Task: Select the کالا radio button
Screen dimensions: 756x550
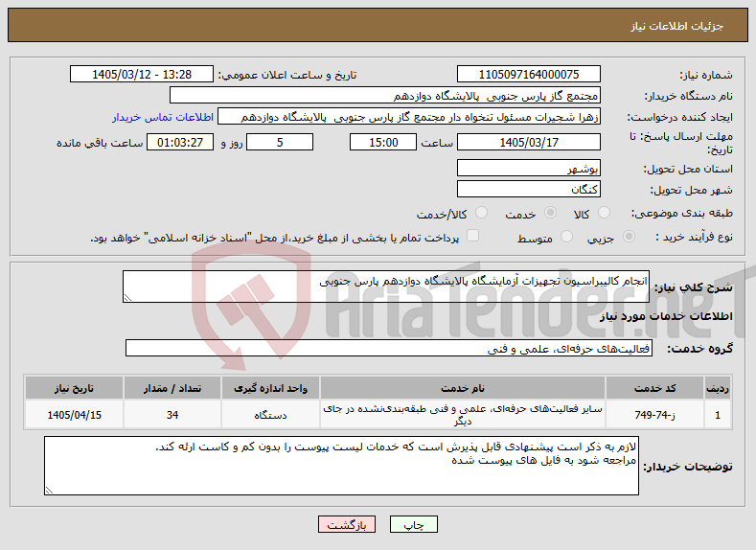Action: click(604, 213)
